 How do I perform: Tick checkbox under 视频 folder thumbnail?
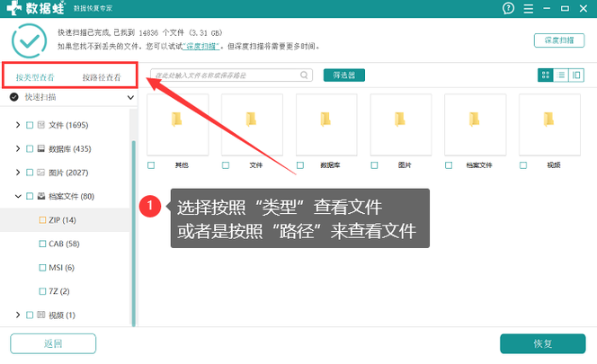pyautogui.click(x=523, y=165)
